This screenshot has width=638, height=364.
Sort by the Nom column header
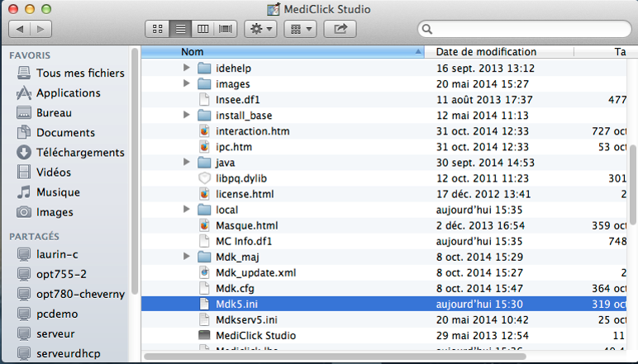(281, 52)
